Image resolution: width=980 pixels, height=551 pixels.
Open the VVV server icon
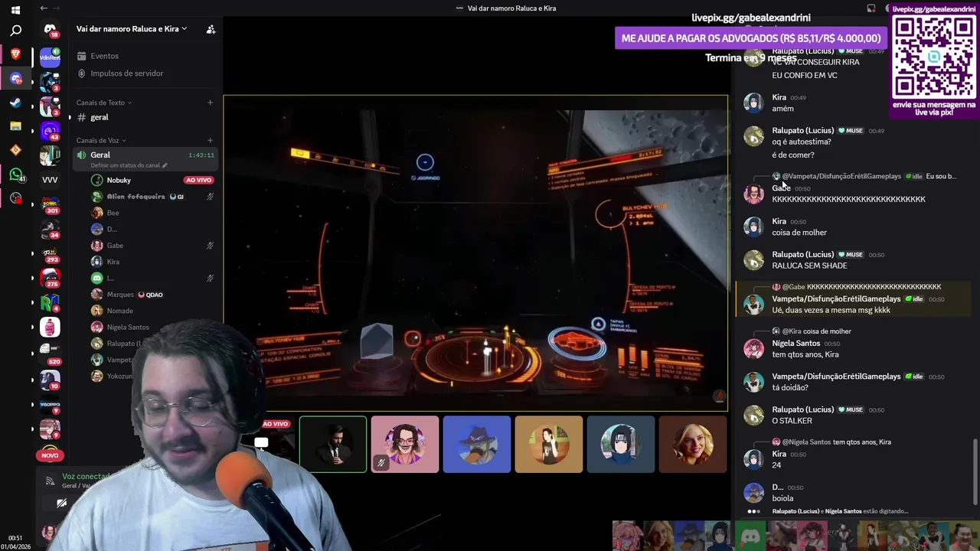tap(50, 180)
